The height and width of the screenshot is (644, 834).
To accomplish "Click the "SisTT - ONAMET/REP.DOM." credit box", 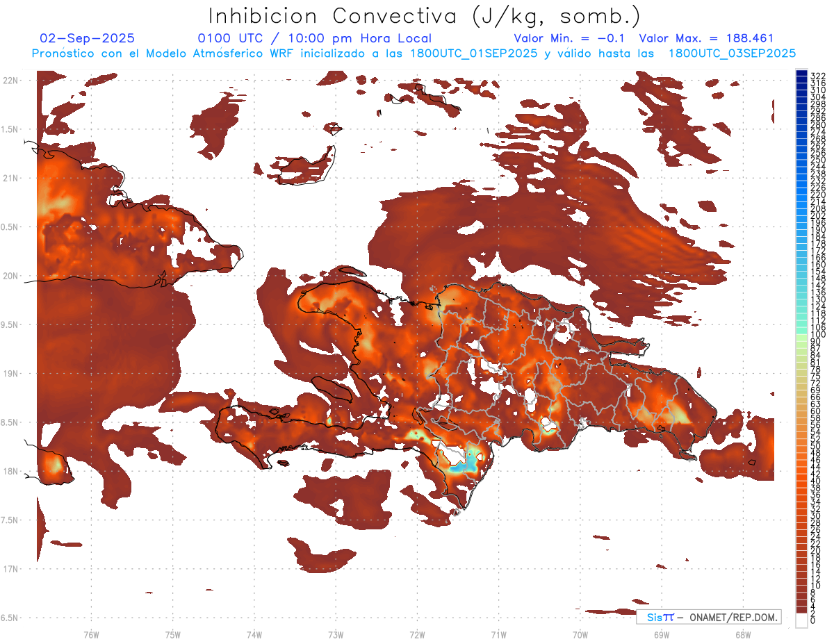I will point(709,617).
